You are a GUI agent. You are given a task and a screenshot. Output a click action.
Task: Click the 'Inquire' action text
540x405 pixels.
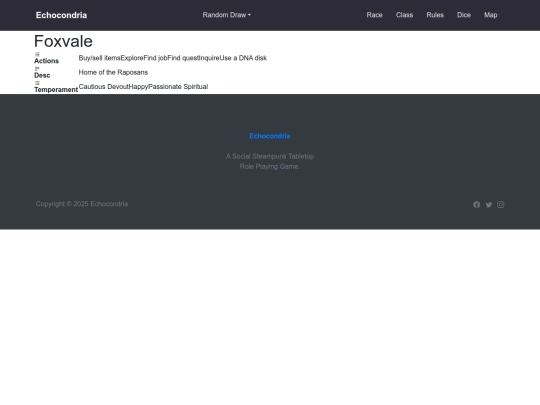209,58
